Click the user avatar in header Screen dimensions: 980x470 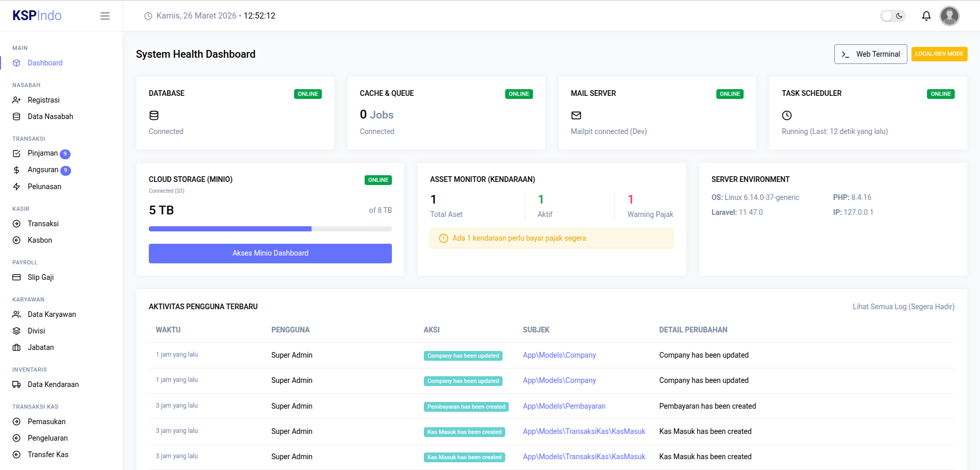tap(949, 16)
